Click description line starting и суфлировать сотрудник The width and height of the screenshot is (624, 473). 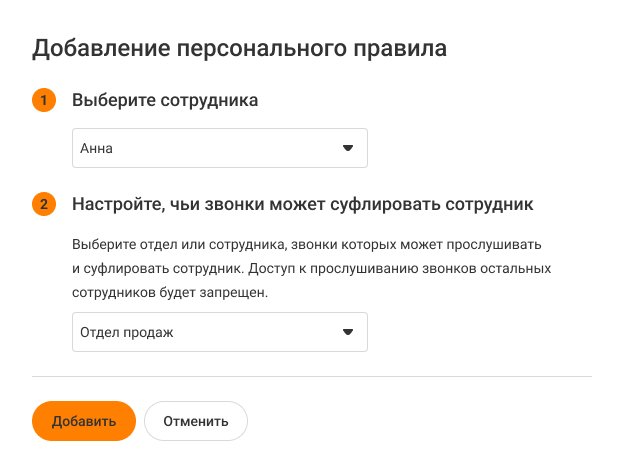click(x=311, y=269)
